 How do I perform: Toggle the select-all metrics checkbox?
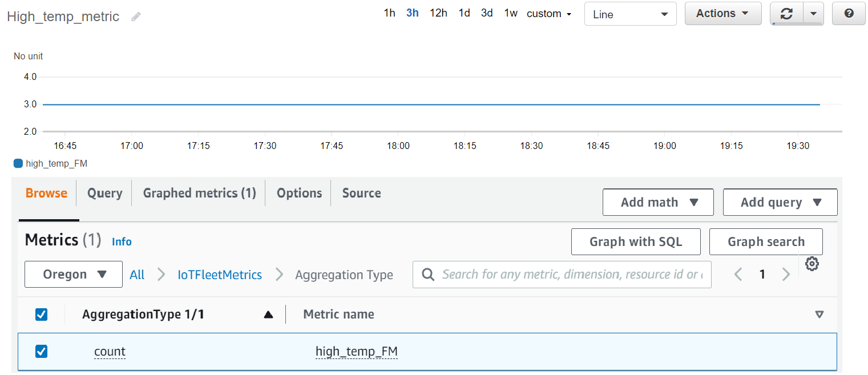(41, 314)
